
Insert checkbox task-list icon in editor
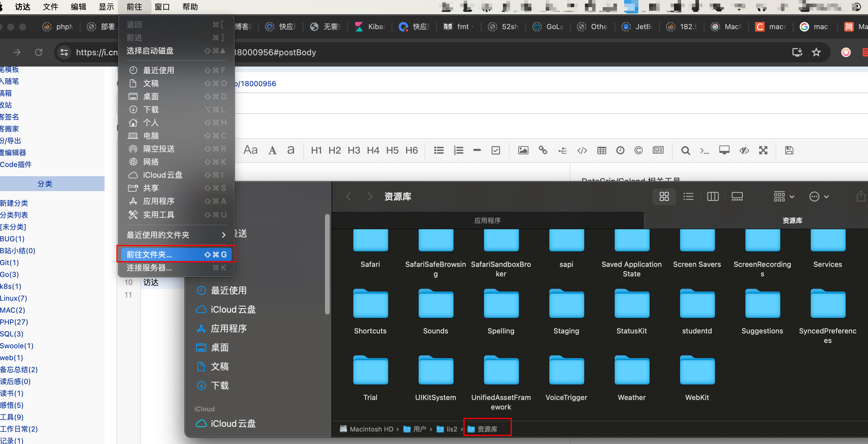tap(496, 150)
